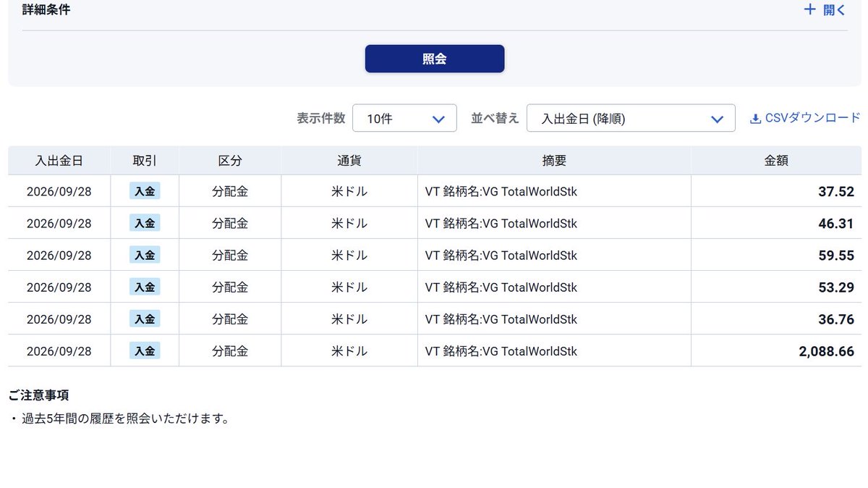Click 入金 badge in the 37.52 row
Screen dimensions: 868x488
tap(145, 191)
